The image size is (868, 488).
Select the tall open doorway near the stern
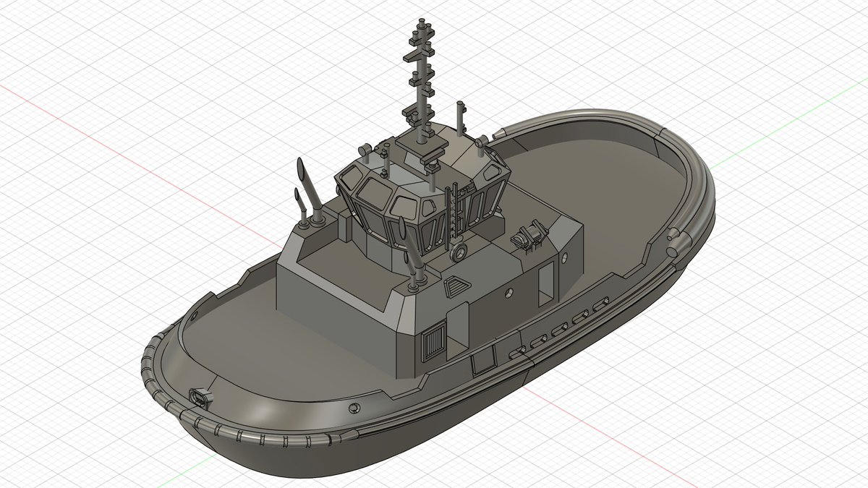point(546,283)
